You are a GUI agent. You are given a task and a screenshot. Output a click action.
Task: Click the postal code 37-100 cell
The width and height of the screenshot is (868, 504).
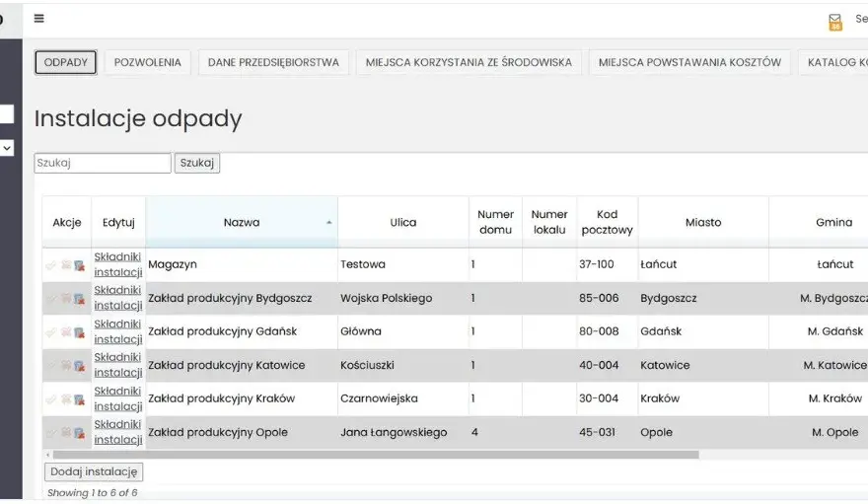tap(608, 264)
